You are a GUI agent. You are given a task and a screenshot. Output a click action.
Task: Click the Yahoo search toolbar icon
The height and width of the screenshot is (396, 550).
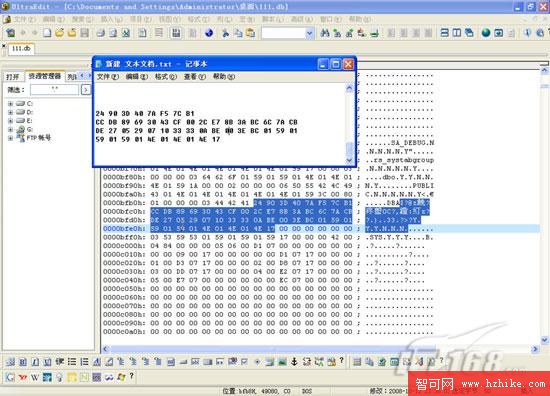tap(23, 377)
